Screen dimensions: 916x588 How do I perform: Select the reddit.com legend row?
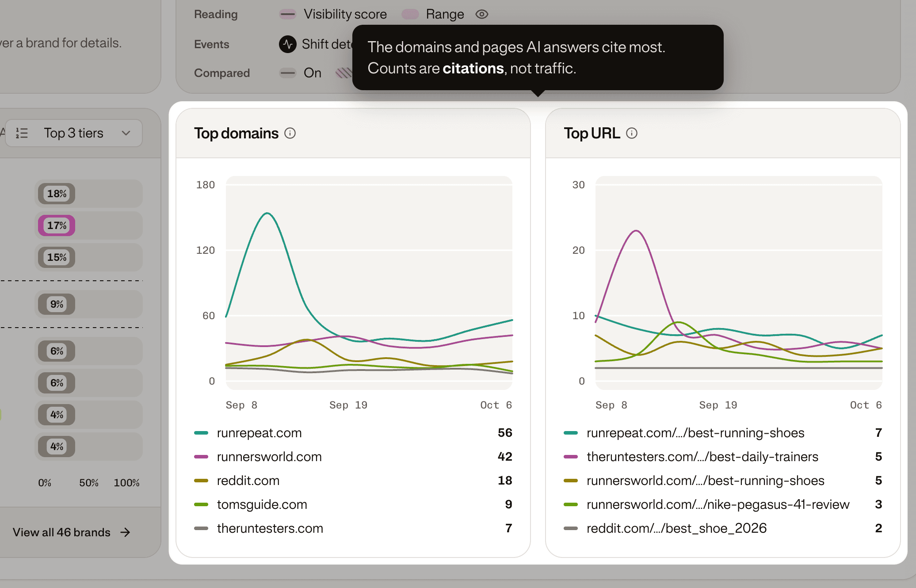tap(353, 481)
